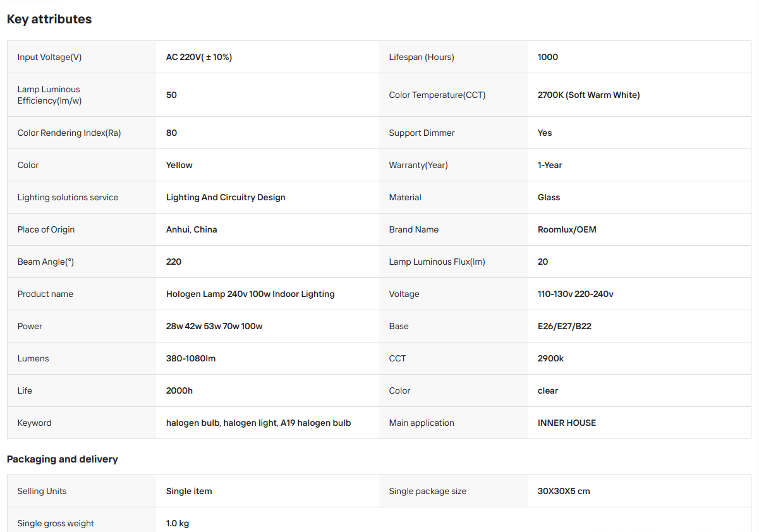Select the Beam Angle value 220

174,262
